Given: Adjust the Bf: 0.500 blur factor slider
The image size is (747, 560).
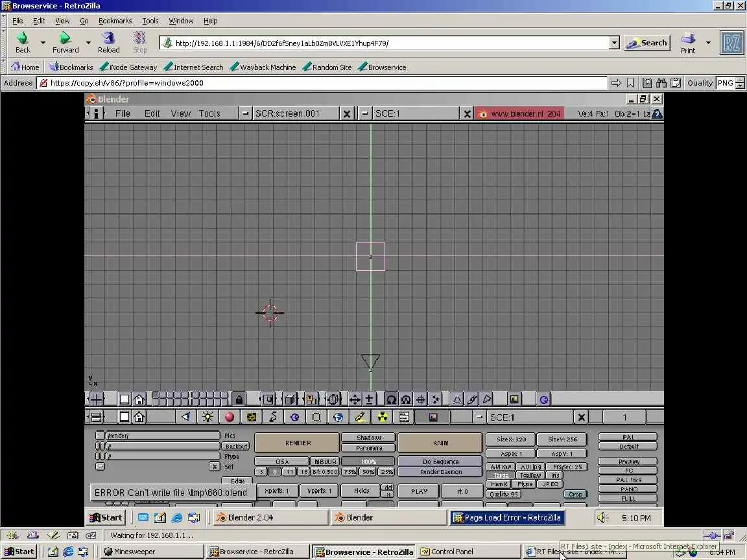Looking at the screenshot, I should 325,472.
